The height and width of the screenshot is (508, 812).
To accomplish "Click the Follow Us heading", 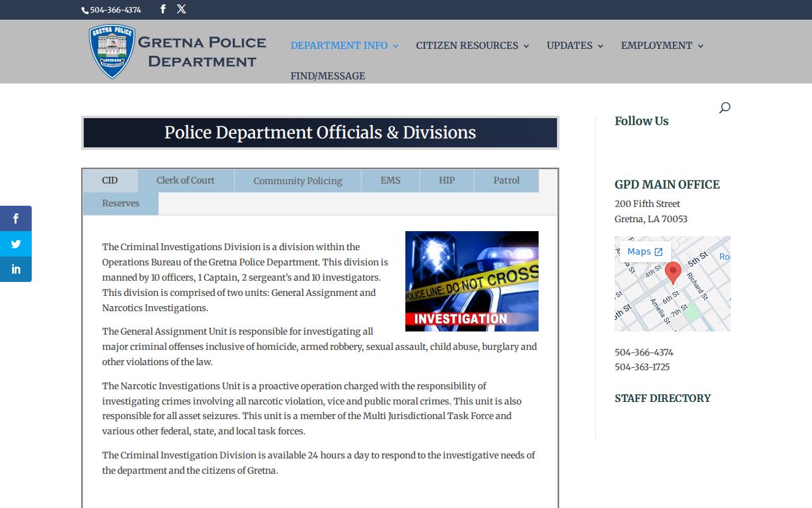I will 641,121.
